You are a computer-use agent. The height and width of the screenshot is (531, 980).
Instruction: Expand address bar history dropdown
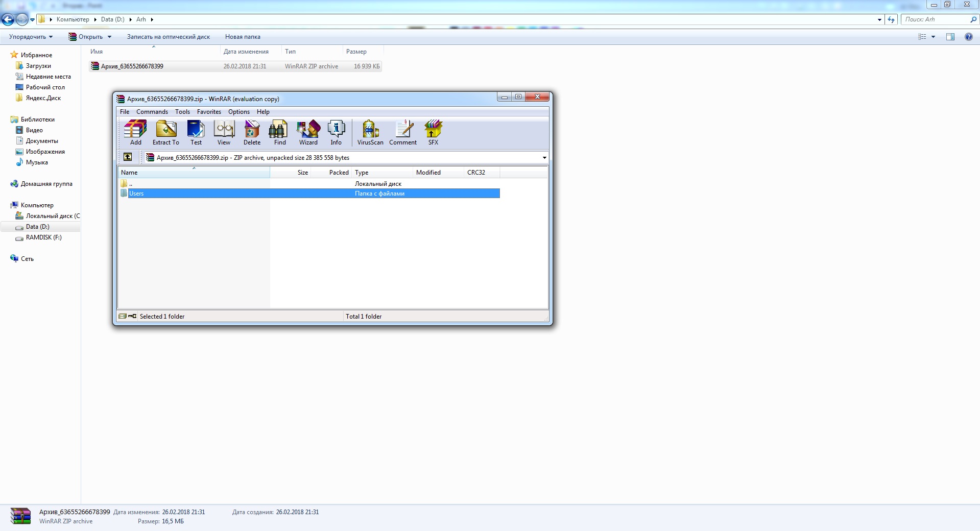(x=879, y=19)
